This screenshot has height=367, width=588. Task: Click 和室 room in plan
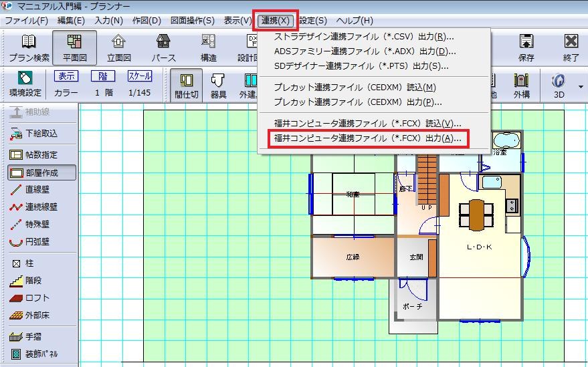[x=353, y=194]
